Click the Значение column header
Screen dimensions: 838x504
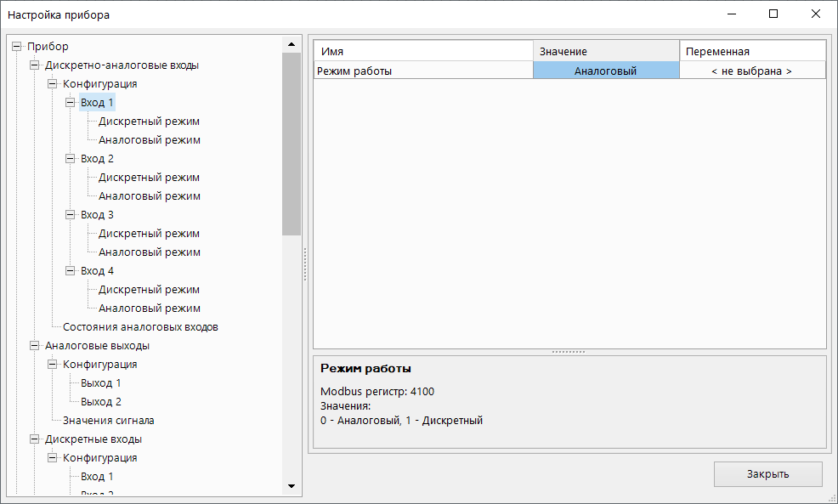(605, 52)
